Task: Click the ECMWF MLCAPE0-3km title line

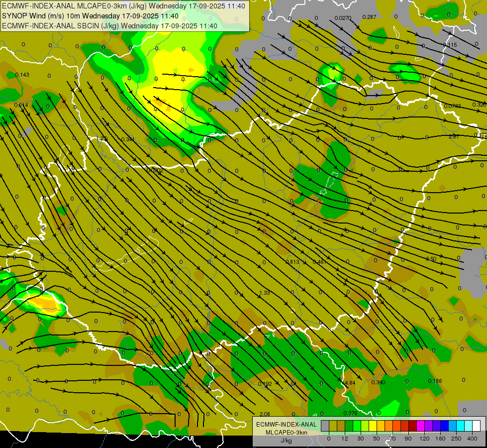Action: (123, 6)
